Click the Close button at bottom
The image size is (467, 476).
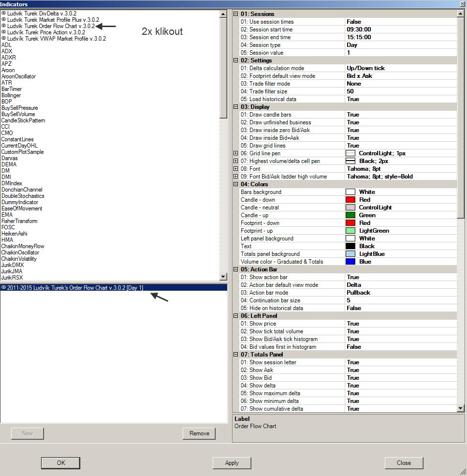pos(404,463)
